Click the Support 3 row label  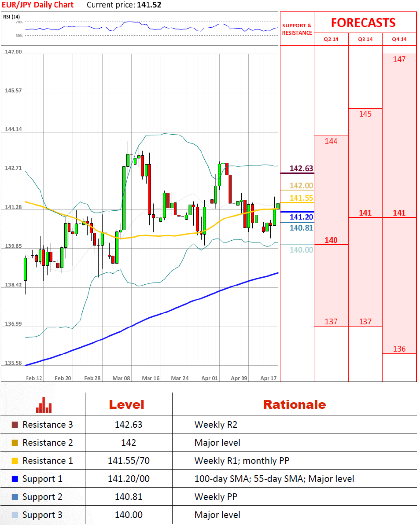pos(42,515)
